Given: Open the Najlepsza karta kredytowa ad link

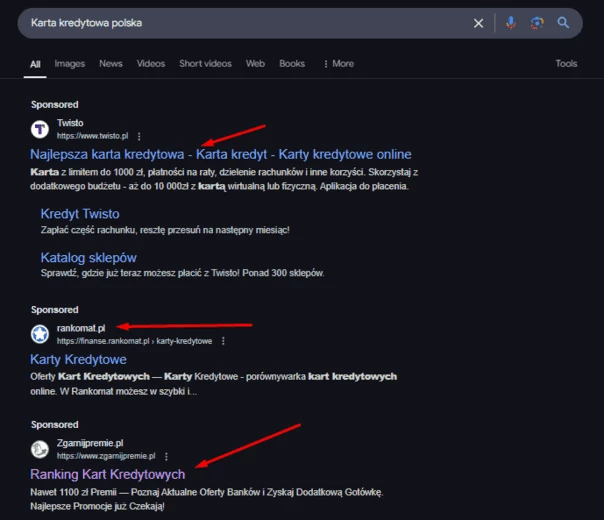Looking at the screenshot, I should [220, 155].
